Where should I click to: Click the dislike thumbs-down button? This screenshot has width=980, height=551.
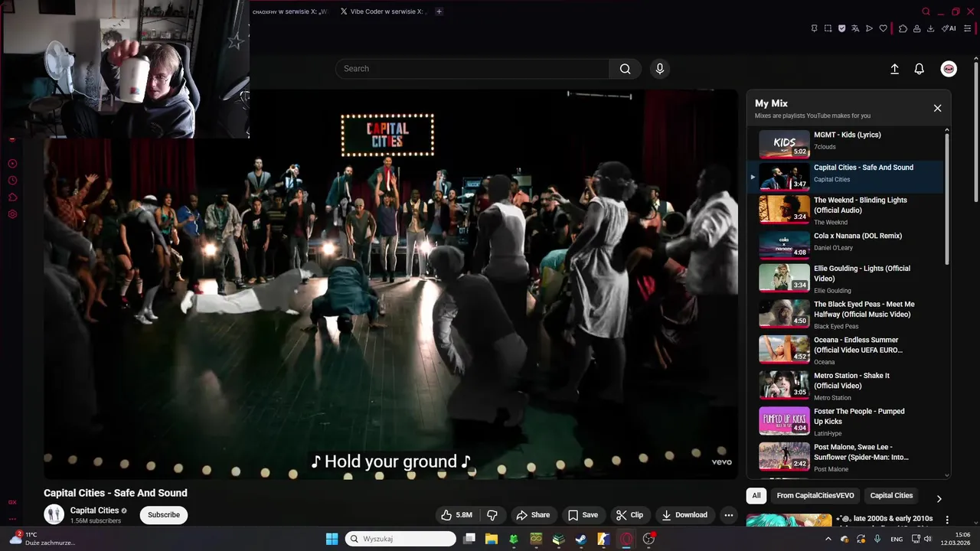point(492,515)
